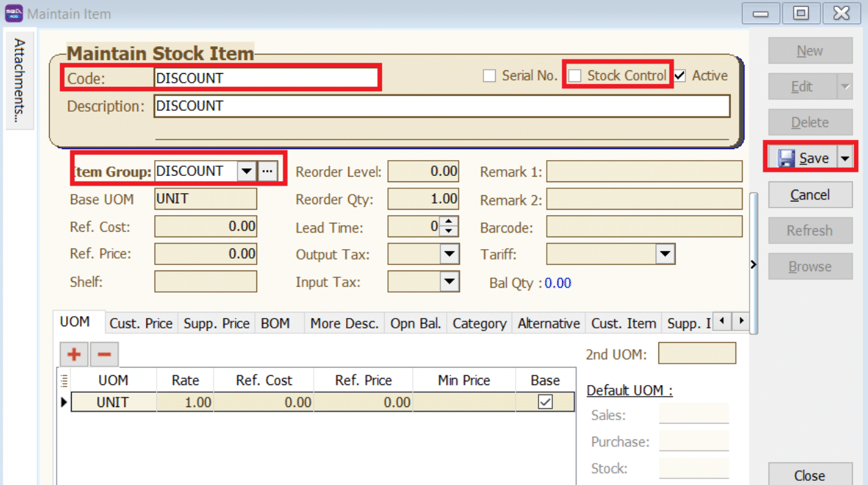Click the red plus add UOM icon
The image size is (868, 485).
pyautogui.click(x=74, y=355)
